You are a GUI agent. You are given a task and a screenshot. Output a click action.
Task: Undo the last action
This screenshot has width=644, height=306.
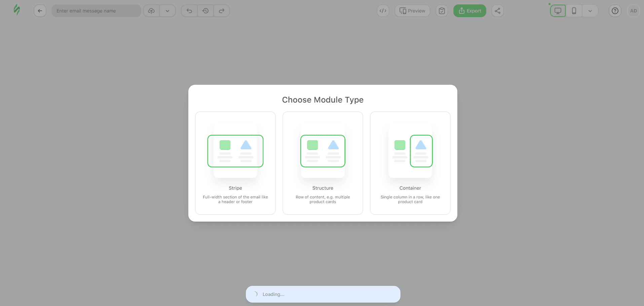[189, 11]
